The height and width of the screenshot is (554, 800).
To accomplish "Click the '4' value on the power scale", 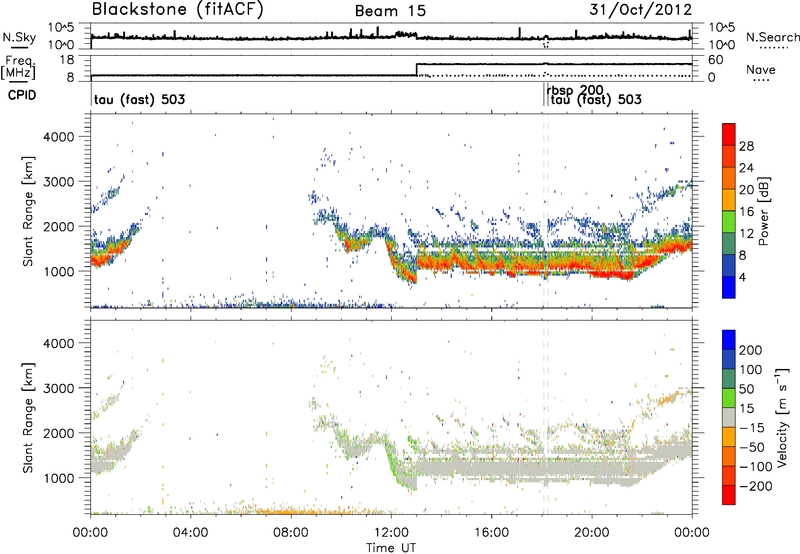I will point(742,277).
